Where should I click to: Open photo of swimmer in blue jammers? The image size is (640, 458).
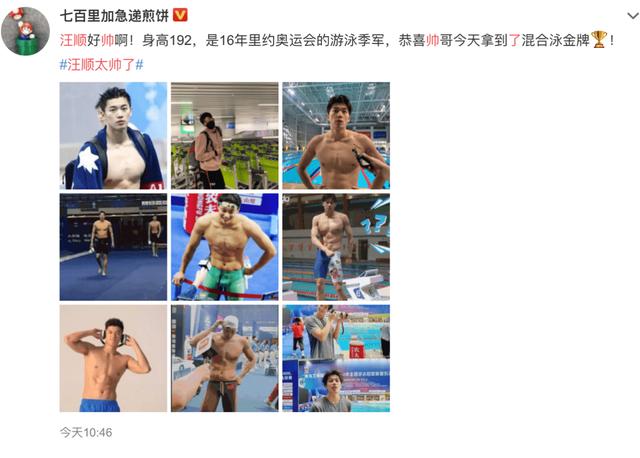click(336, 247)
